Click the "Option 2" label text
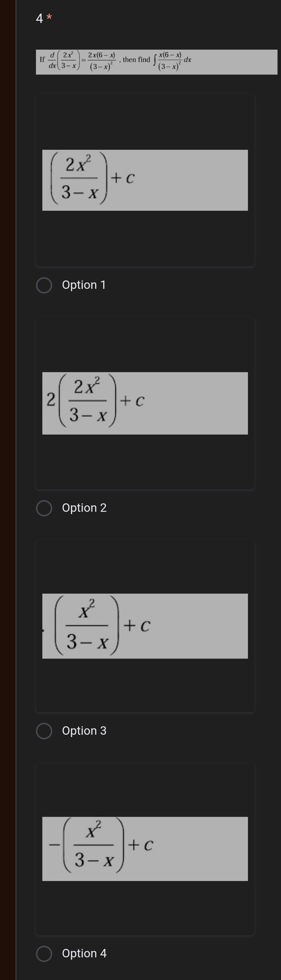281x980 pixels. (x=84, y=508)
